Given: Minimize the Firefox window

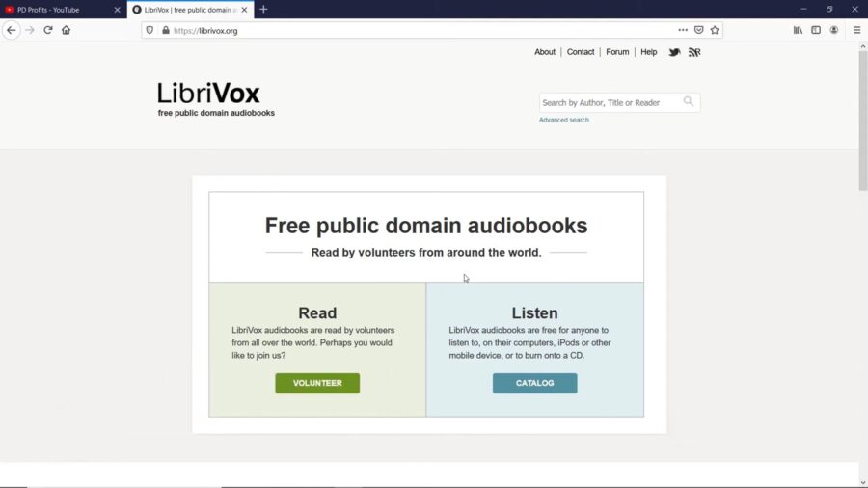Looking at the screenshot, I should [x=803, y=10].
